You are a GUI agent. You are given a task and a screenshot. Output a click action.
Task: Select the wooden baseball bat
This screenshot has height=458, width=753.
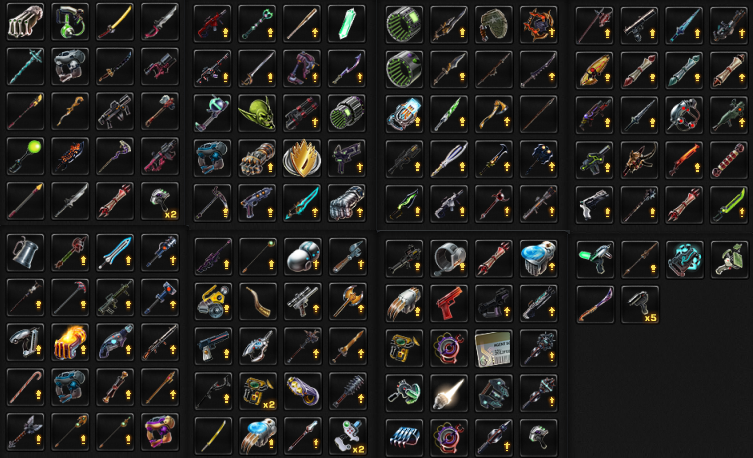coord(302,24)
